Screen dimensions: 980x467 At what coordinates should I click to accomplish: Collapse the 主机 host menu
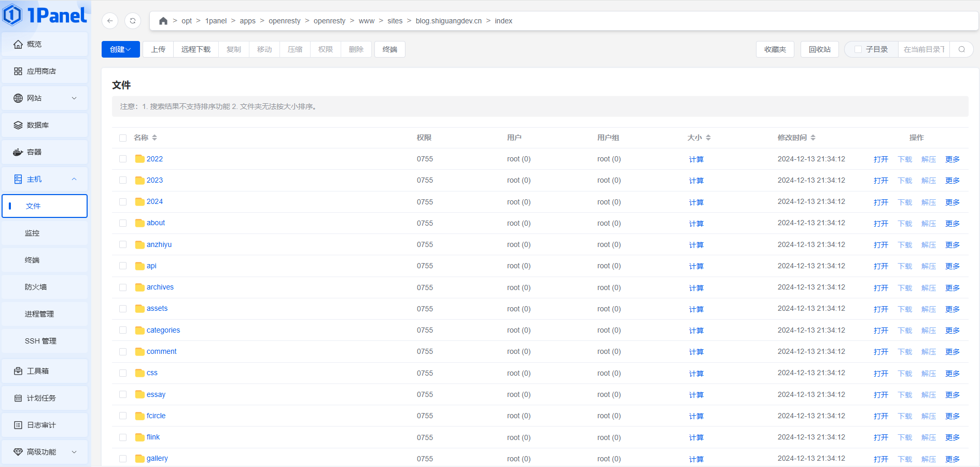tap(45, 179)
